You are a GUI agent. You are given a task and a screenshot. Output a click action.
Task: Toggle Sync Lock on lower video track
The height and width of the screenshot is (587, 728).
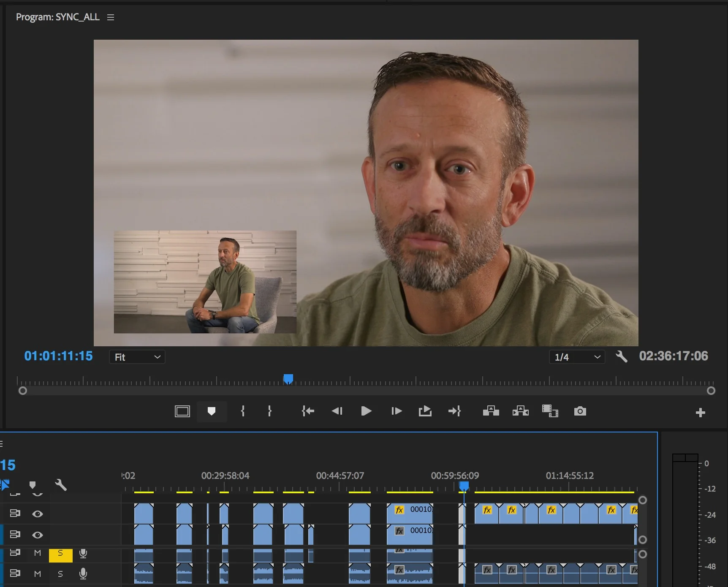pyautogui.click(x=15, y=535)
